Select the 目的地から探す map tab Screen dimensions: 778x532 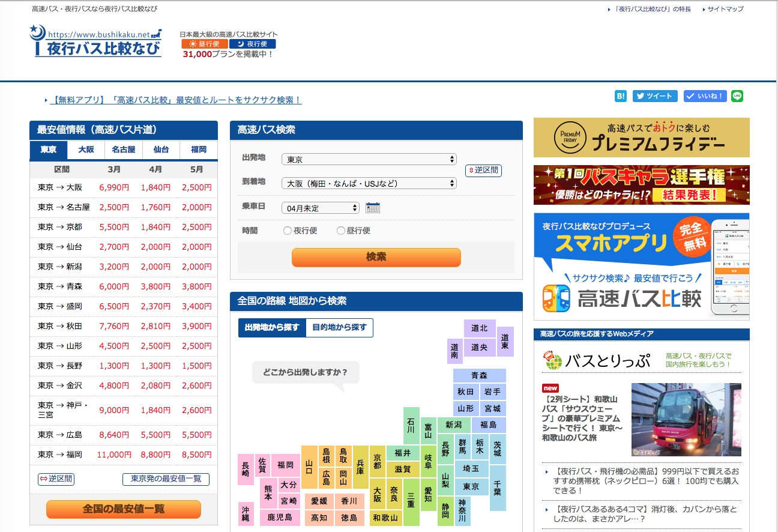339,328
